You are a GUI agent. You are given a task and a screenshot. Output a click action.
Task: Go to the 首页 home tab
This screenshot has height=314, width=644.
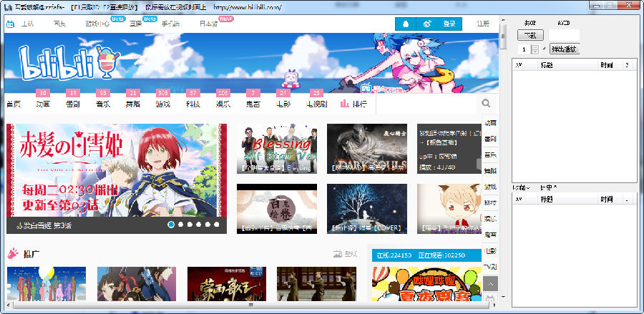[14, 104]
